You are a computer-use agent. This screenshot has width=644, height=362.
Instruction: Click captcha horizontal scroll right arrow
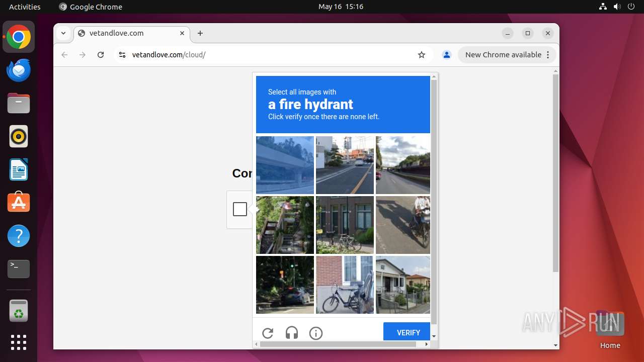427,344
